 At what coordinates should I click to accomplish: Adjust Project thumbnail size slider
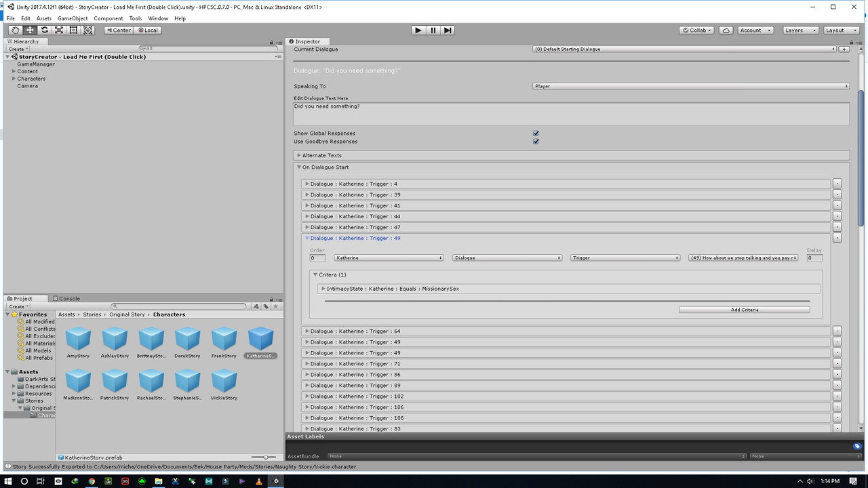click(x=264, y=457)
